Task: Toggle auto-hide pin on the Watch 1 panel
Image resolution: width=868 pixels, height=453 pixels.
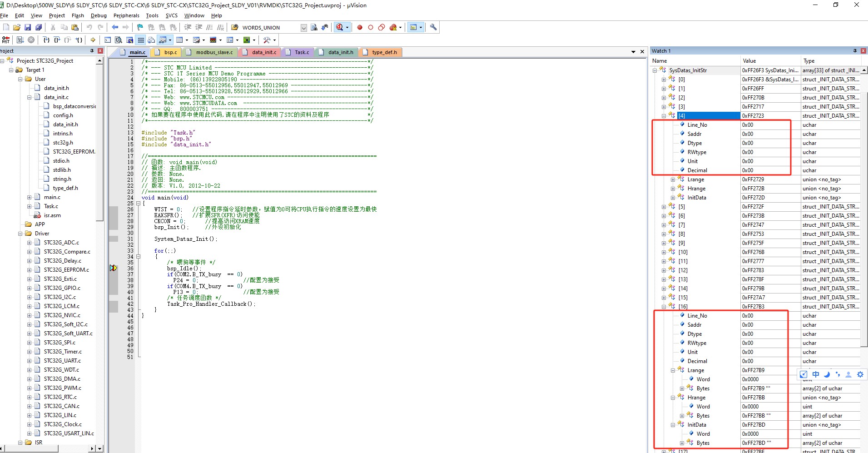Action: (x=855, y=51)
